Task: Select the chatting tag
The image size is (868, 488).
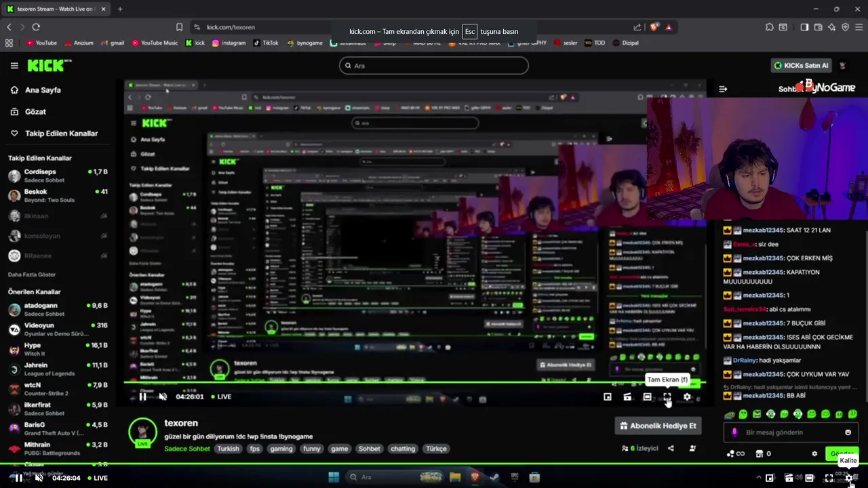Action: [403, 449]
